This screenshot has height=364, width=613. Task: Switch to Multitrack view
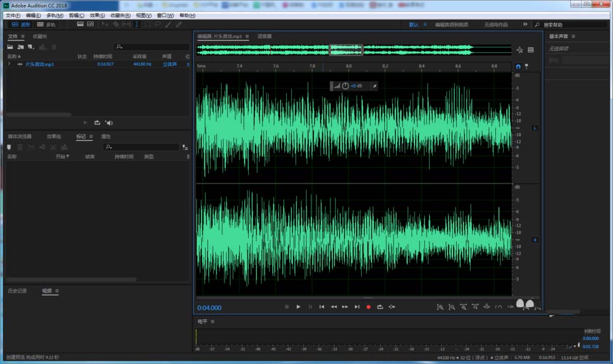(x=47, y=25)
